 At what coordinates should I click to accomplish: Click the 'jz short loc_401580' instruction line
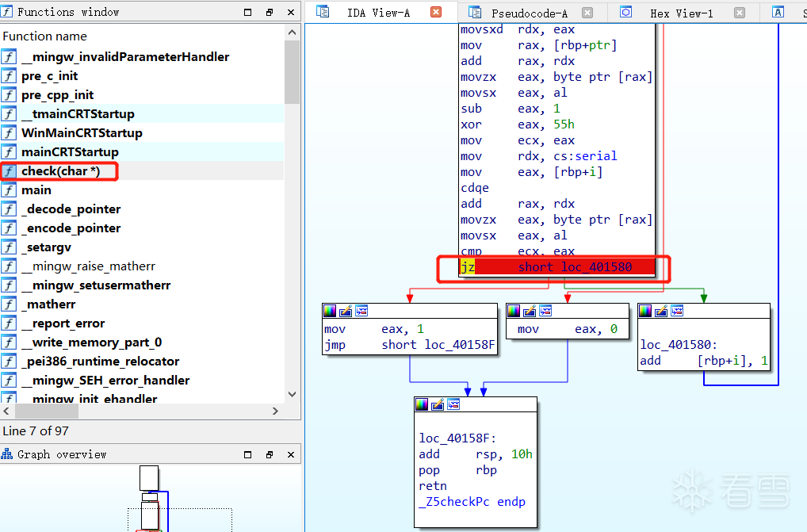click(556, 267)
